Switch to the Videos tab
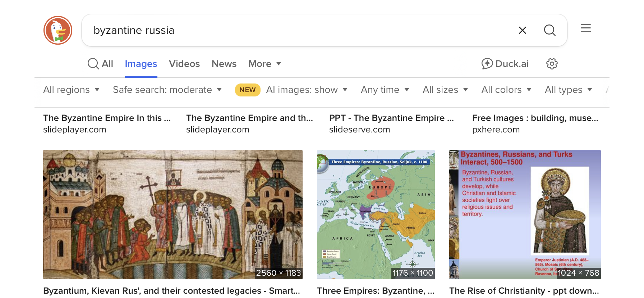Viewport: 644px width, 298px height. coord(184,64)
